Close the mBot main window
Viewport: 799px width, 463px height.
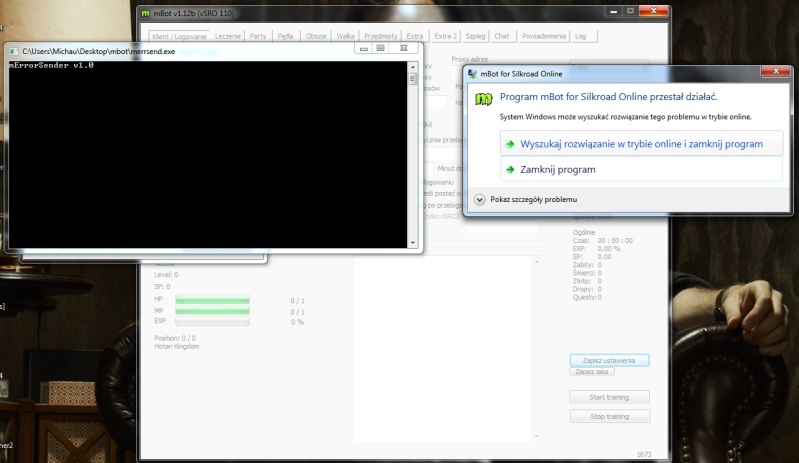pos(653,11)
